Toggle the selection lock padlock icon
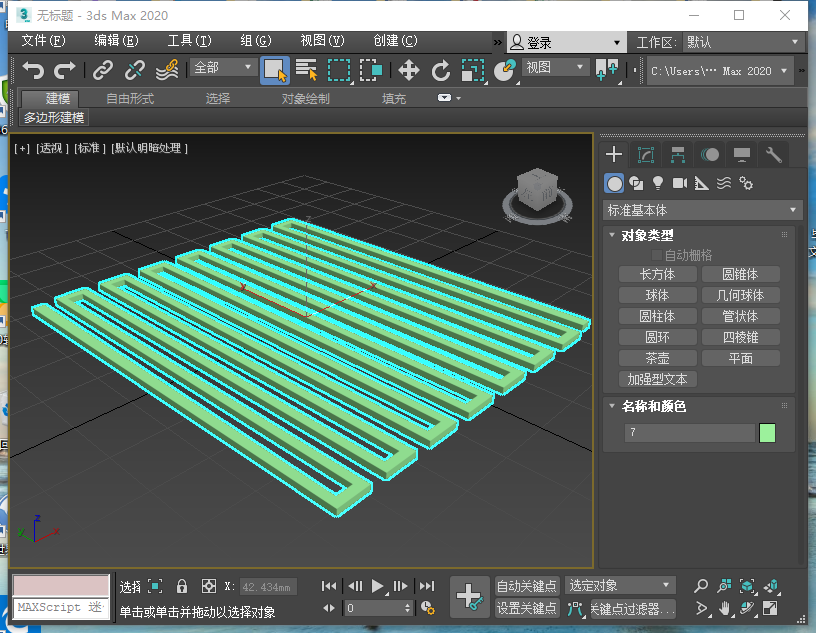This screenshot has height=633, width=816. pos(182,586)
